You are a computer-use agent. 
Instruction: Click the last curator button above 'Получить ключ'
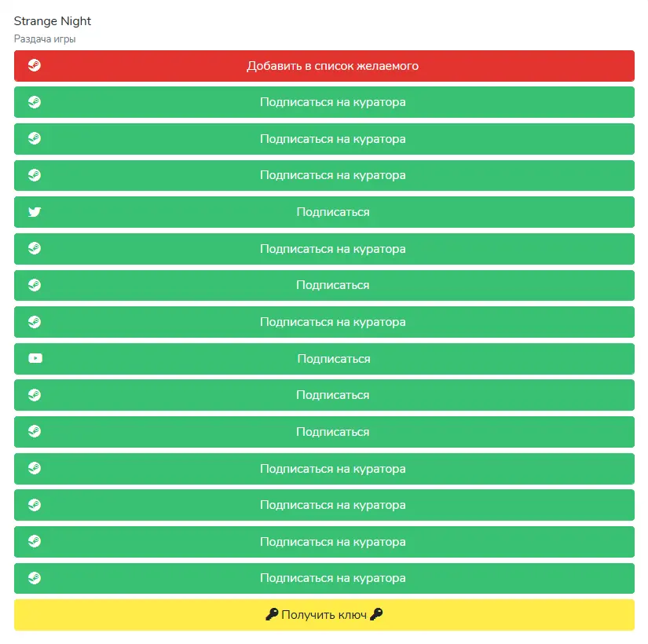click(324, 578)
